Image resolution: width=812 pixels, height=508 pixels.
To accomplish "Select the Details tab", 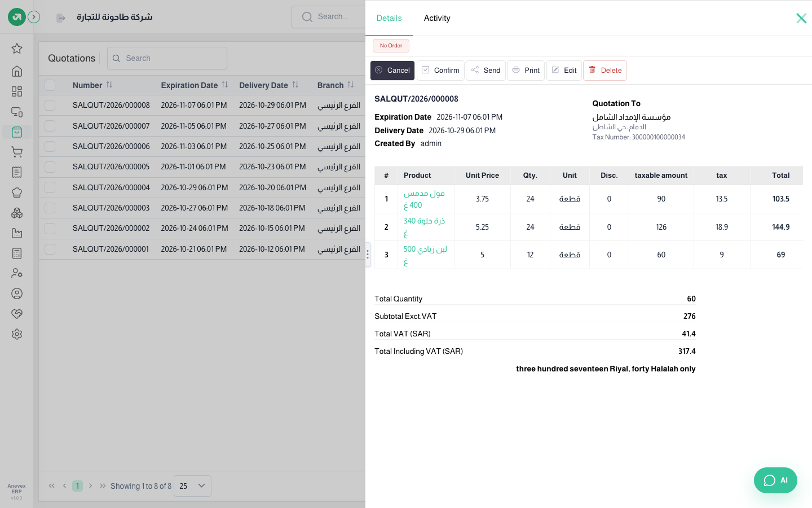I will (x=389, y=18).
